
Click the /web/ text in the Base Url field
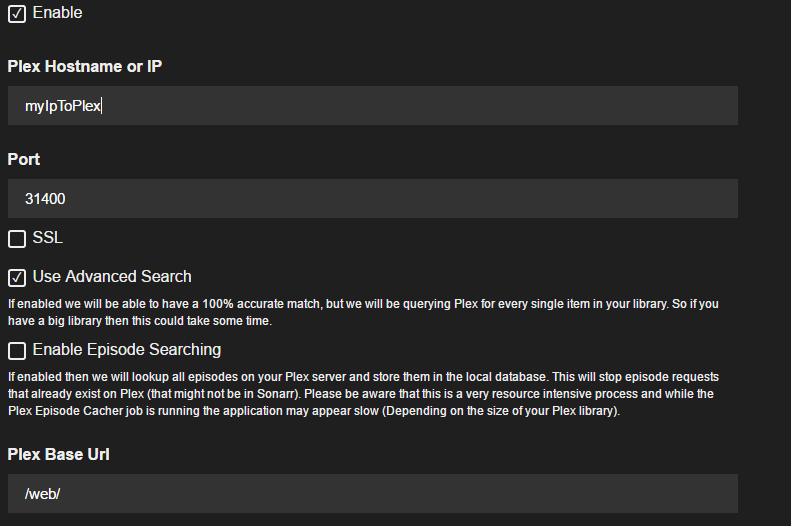pos(42,494)
